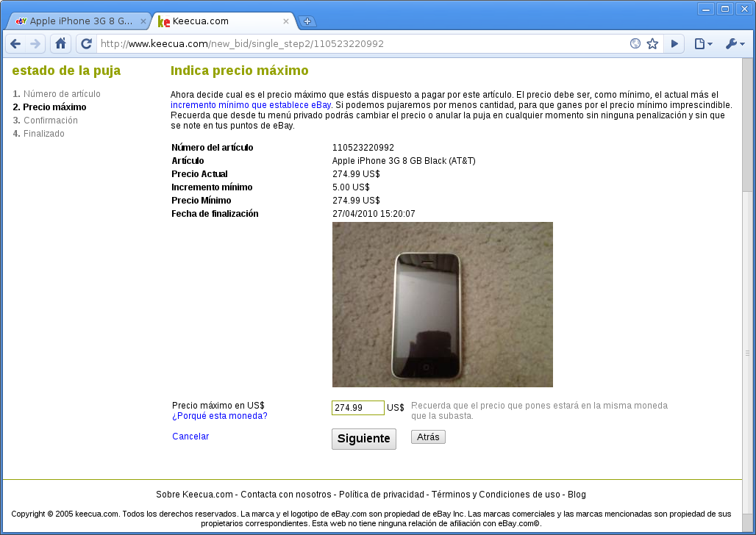Bookmark this page with the star icon
This screenshot has width=756, height=535.
652,44
